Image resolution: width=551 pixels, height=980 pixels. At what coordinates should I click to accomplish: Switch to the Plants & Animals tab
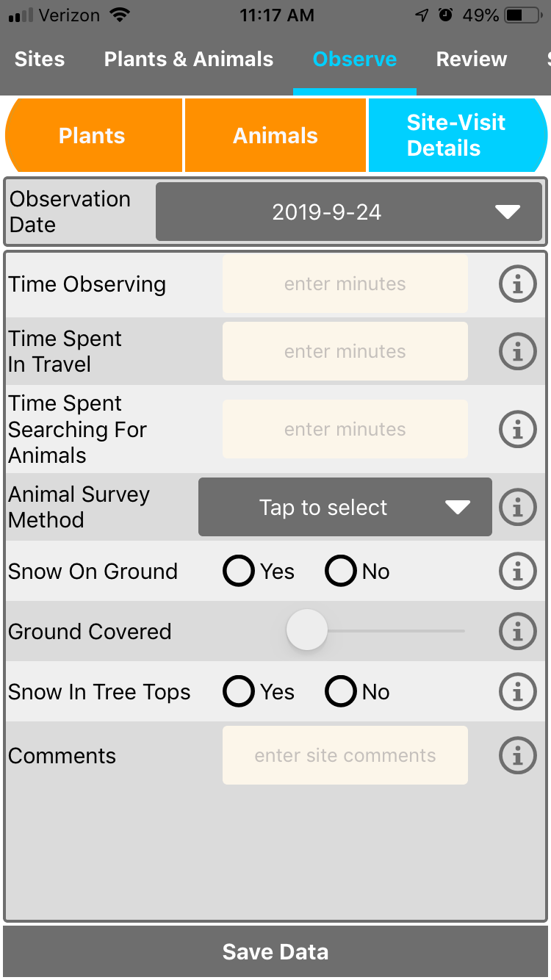pos(189,60)
